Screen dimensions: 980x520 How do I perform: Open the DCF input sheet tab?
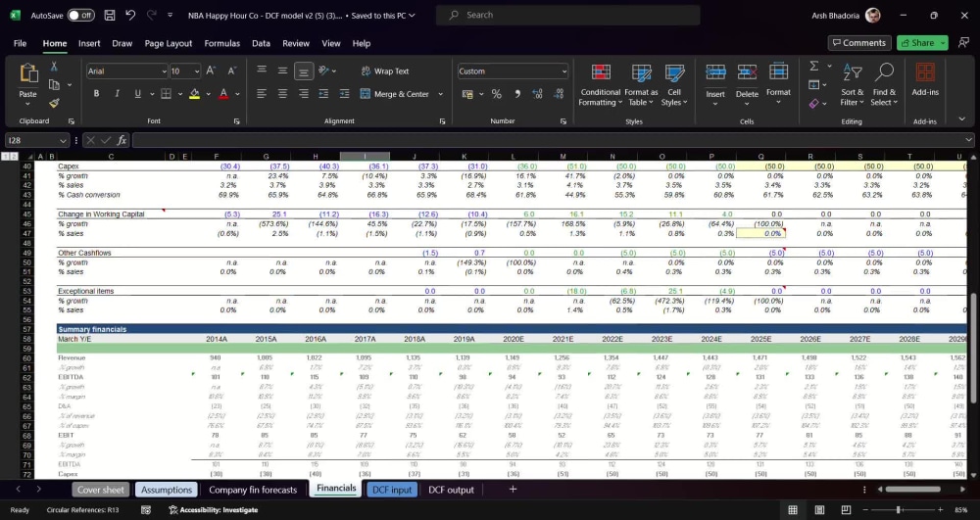coord(392,490)
